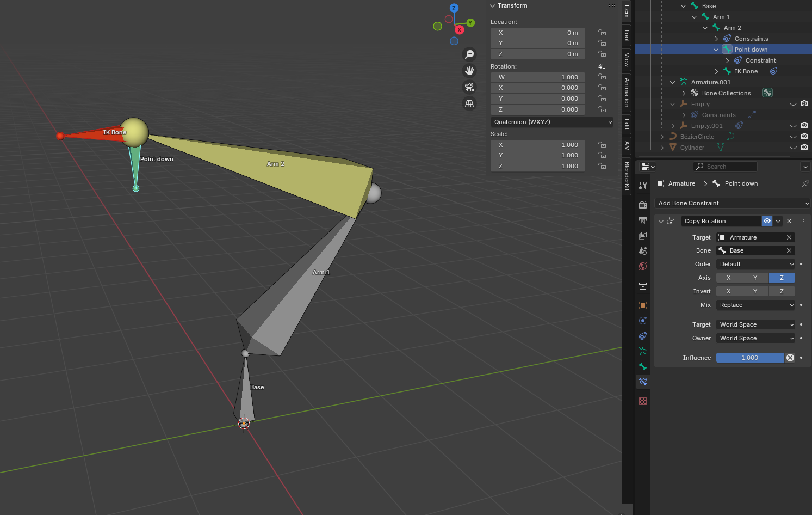
Task: Open the Add Bone Constraint dropdown
Action: [733, 203]
